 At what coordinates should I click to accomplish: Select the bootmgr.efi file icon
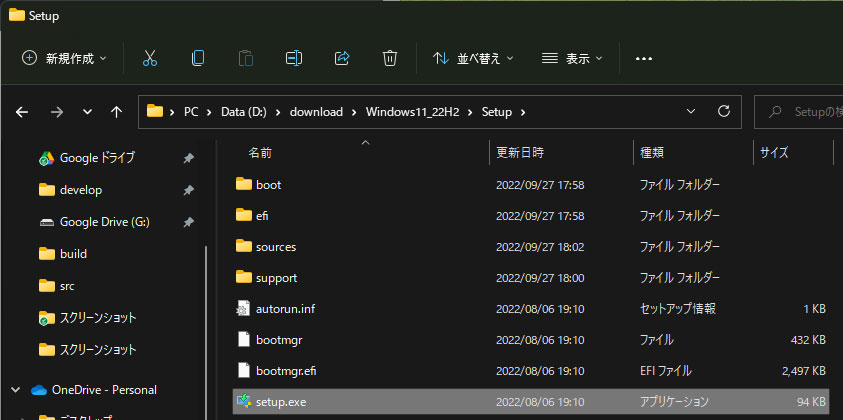[x=244, y=371]
